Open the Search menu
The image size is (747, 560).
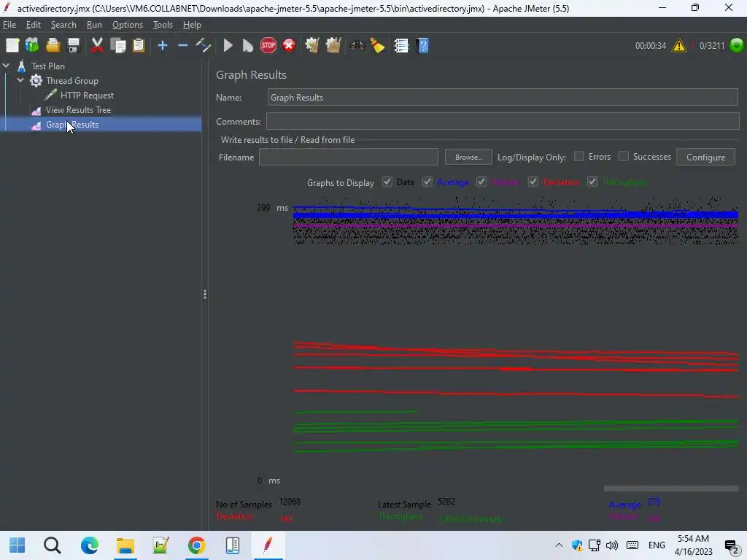(x=63, y=25)
